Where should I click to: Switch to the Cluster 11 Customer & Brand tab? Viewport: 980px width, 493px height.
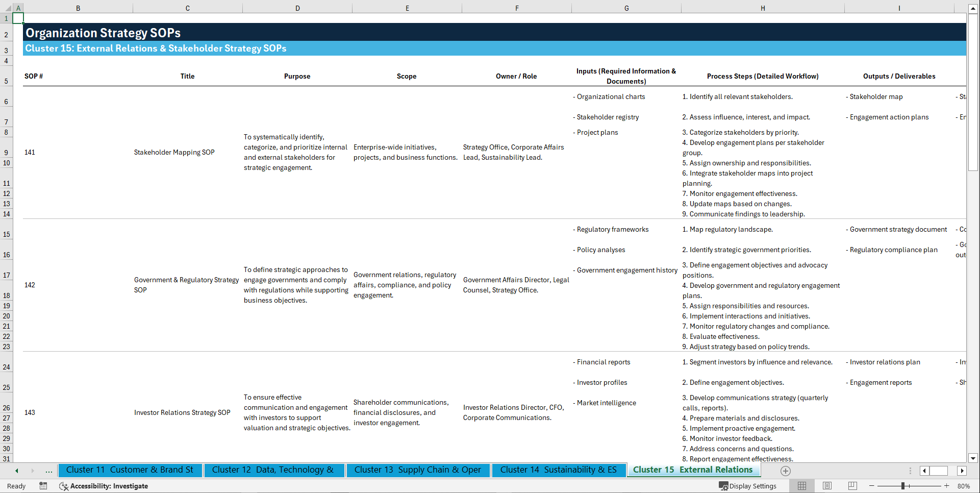pyautogui.click(x=130, y=470)
